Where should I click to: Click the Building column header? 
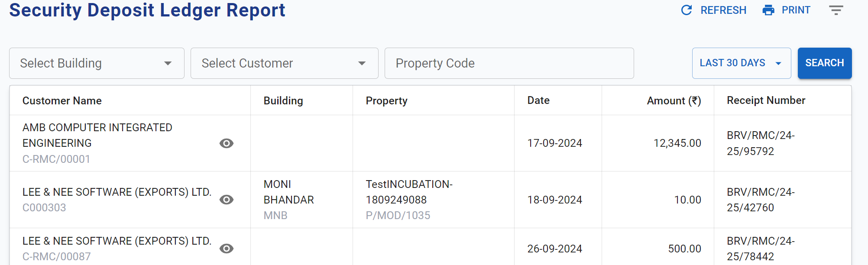pos(283,101)
